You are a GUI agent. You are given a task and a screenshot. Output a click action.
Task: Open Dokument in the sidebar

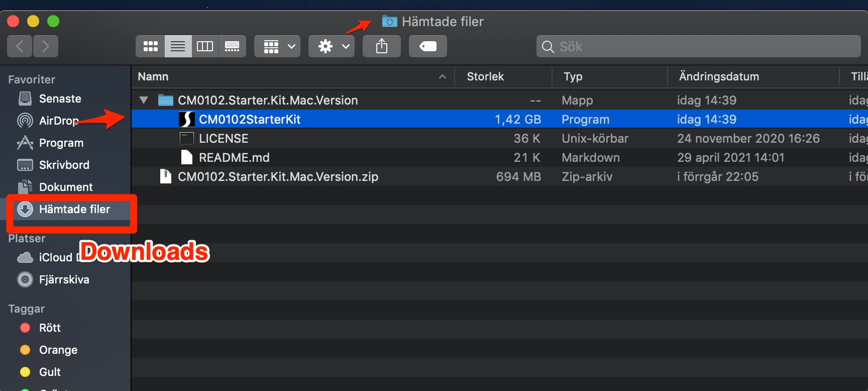66,187
